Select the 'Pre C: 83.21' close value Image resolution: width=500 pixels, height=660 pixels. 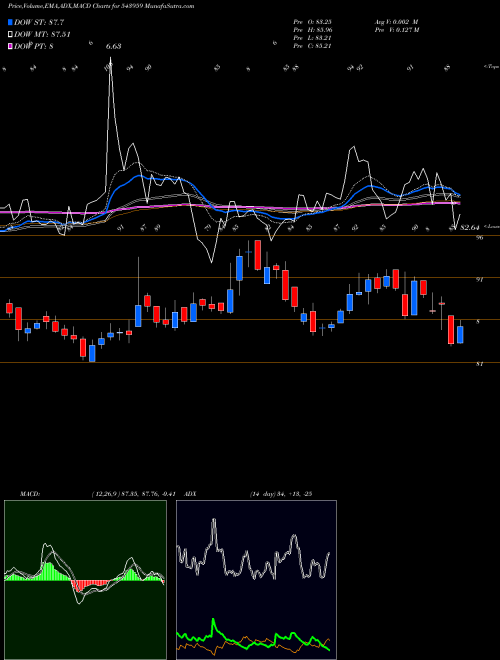point(312,46)
